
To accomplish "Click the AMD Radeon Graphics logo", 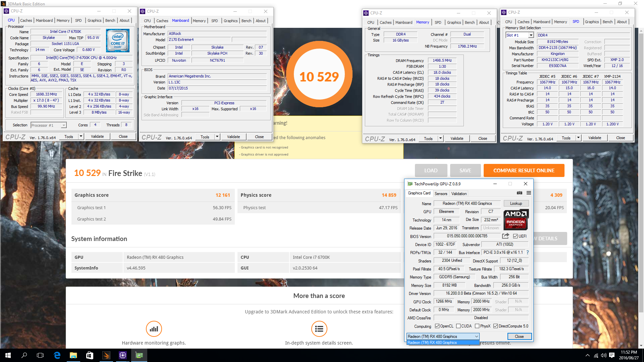I will [516, 220].
